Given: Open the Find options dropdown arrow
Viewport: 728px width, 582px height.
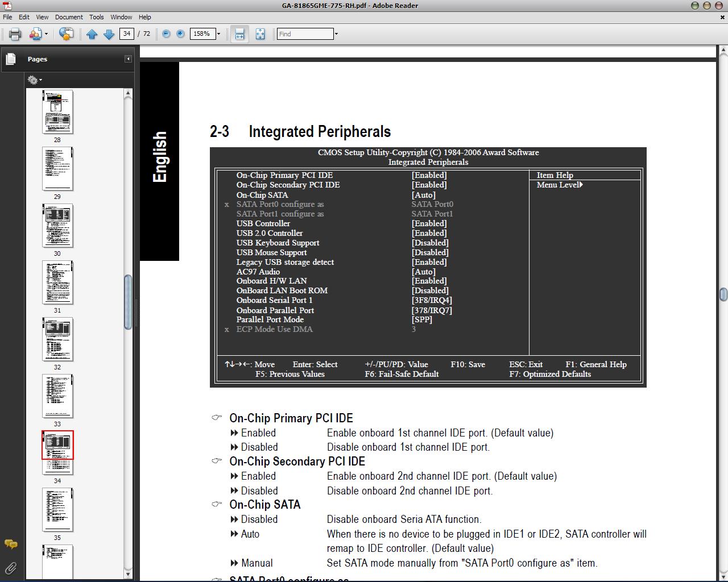Looking at the screenshot, I should [336, 34].
